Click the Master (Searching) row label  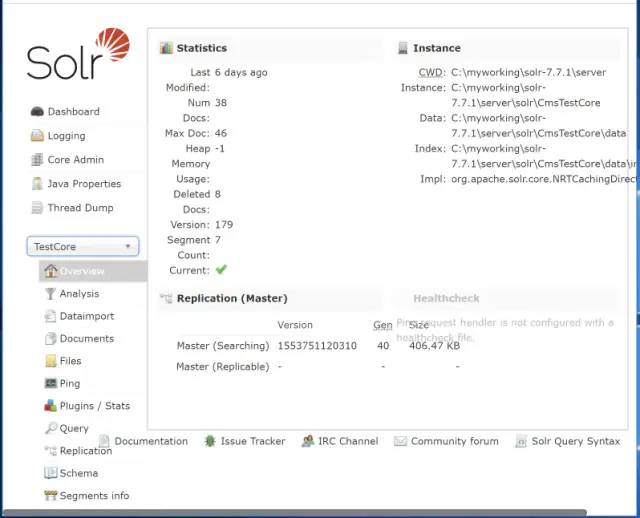point(223,346)
